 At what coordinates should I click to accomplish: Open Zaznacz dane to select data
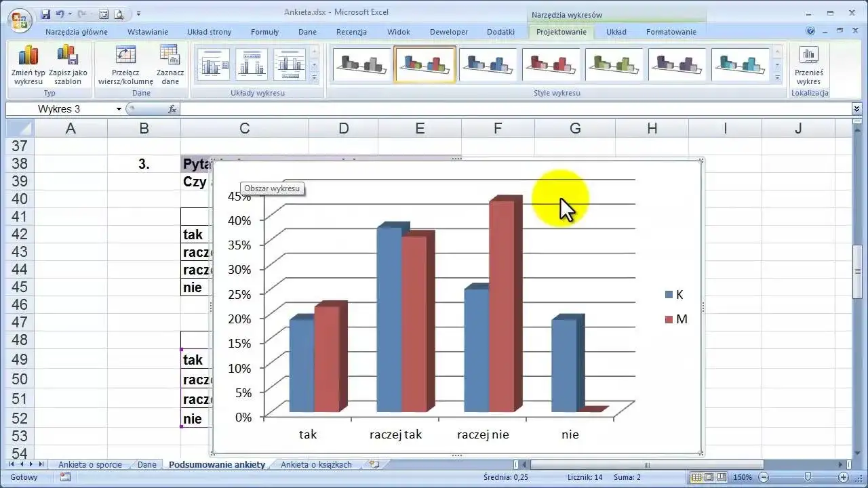[170, 65]
